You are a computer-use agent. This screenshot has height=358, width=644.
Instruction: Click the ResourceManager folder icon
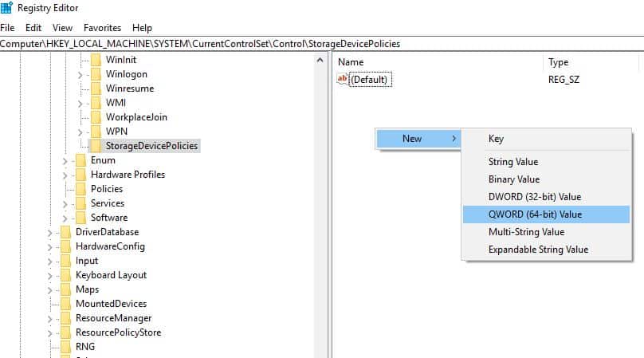click(65, 319)
